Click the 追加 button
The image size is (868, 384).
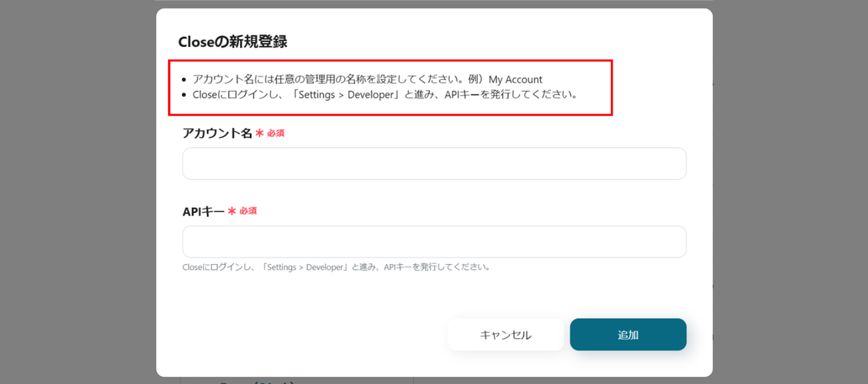(x=628, y=335)
